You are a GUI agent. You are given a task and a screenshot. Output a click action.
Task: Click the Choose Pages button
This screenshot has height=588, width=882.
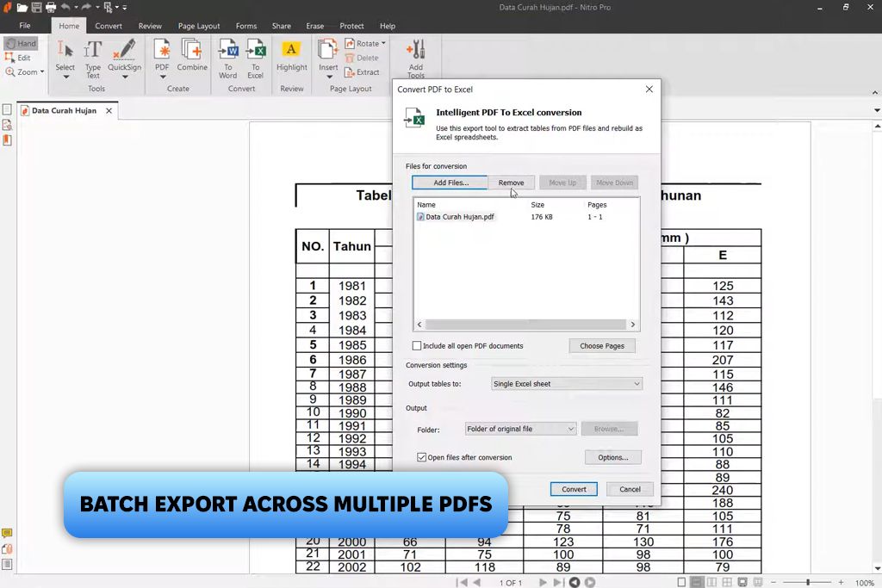[x=602, y=346]
